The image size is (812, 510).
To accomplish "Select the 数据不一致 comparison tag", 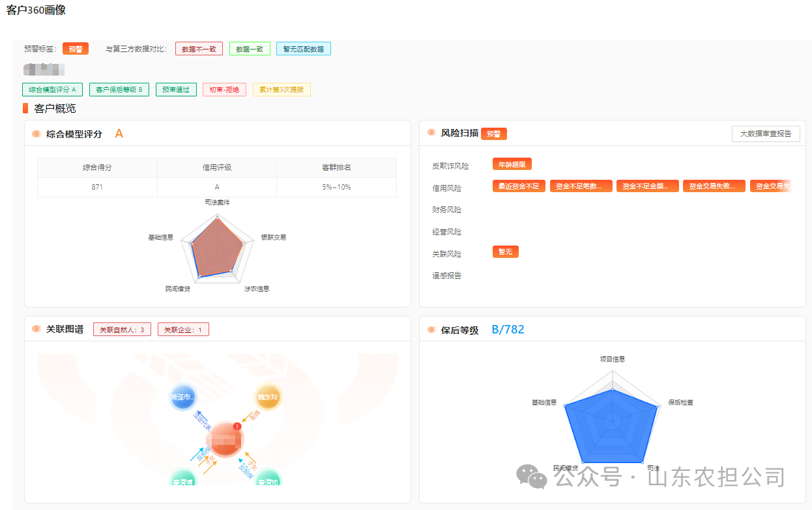I will pyautogui.click(x=199, y=49).
